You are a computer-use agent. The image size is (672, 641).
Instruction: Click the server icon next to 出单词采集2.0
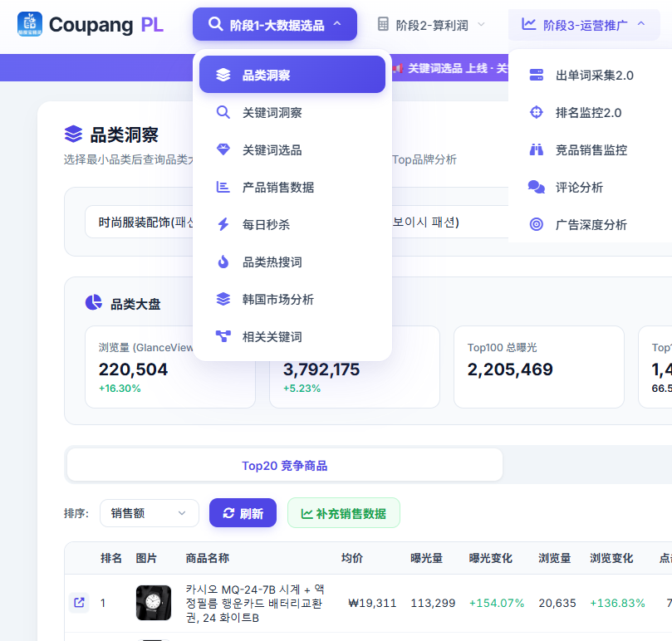[536, 75]
